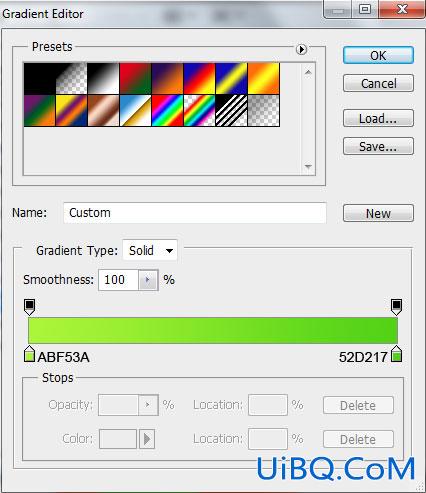
Task: Confirm with the OK button
Action: (378, 55)
